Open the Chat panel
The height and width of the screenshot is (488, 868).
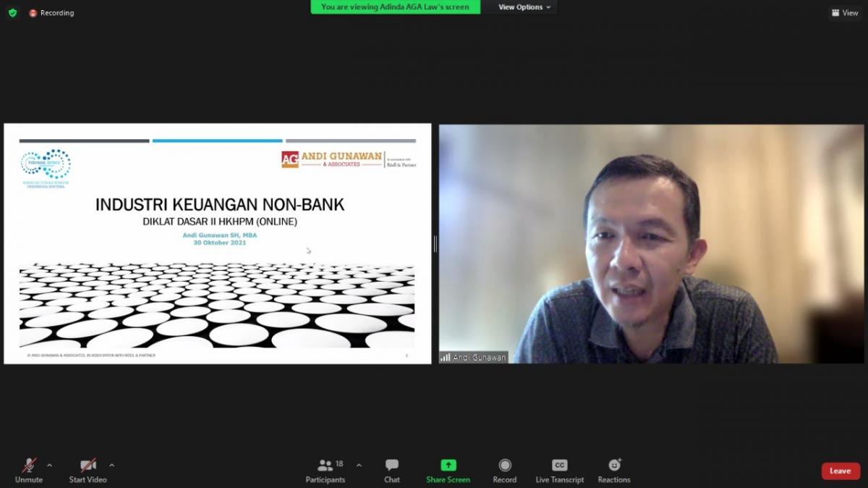(x=392, y=470)
